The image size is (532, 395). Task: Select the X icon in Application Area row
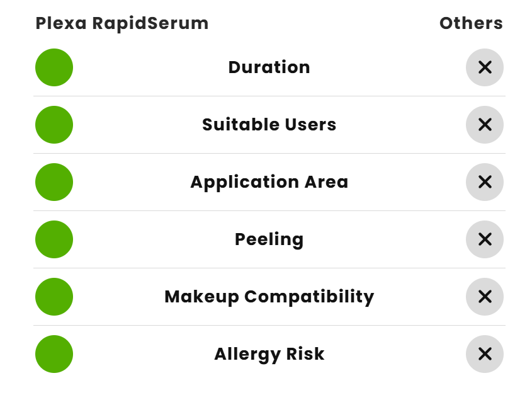[x=484, y=182]
